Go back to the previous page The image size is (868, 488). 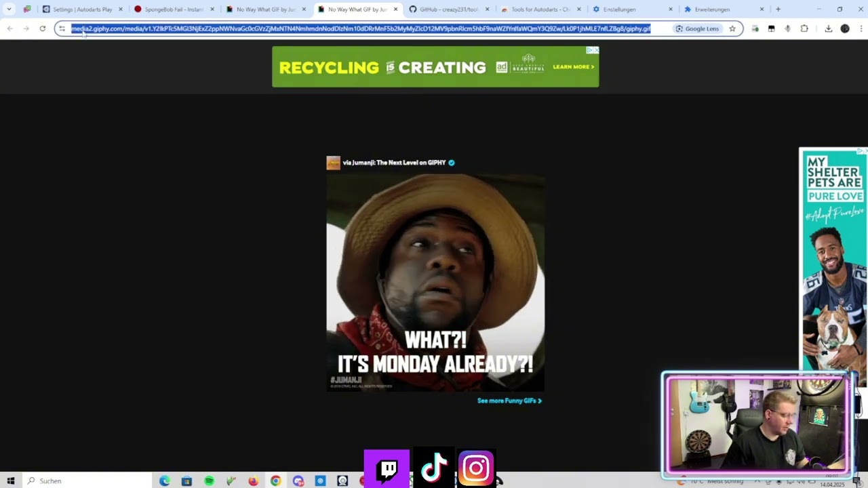(x=9, y=28)
